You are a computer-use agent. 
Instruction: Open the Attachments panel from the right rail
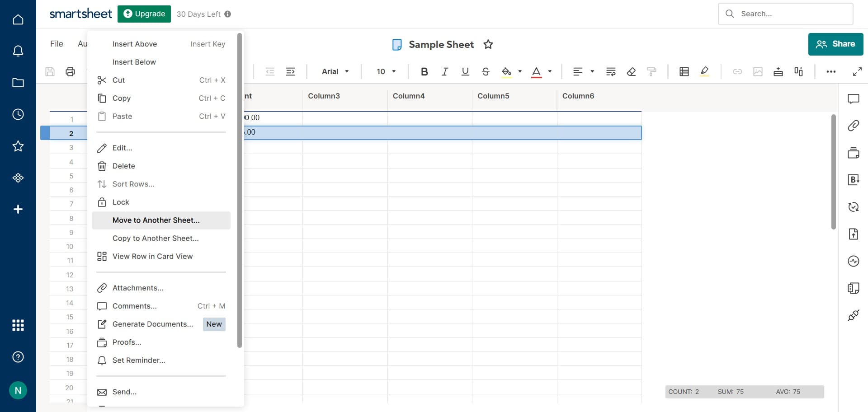click(x=854, y=126)
